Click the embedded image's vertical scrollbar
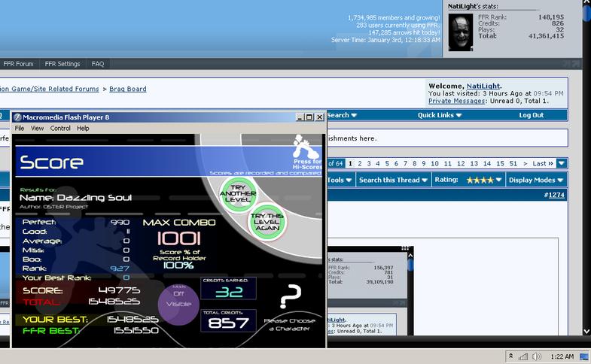 tap(410, 293)
